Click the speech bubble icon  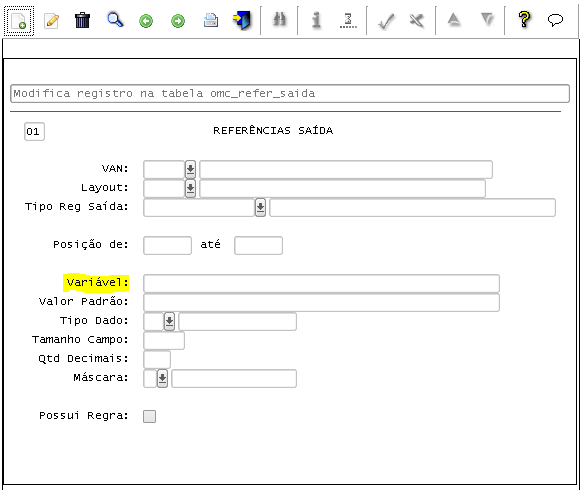(555, 20)
